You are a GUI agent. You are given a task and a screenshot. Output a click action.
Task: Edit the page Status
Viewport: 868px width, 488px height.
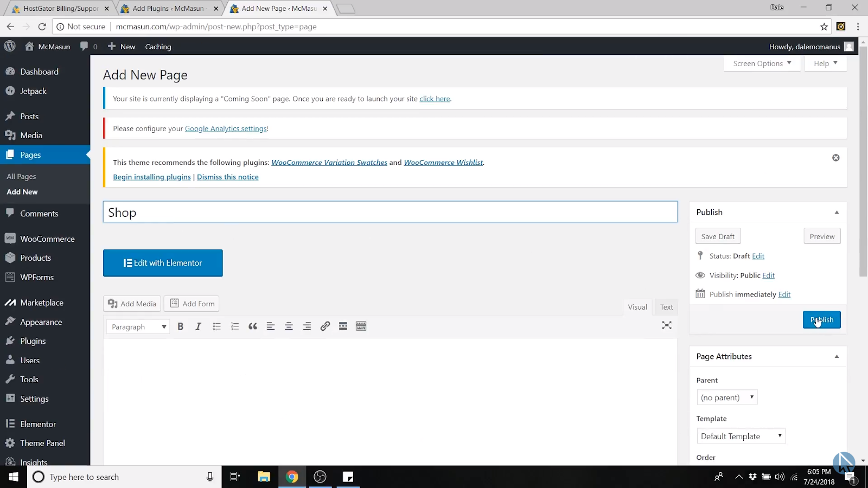[758, 256]
